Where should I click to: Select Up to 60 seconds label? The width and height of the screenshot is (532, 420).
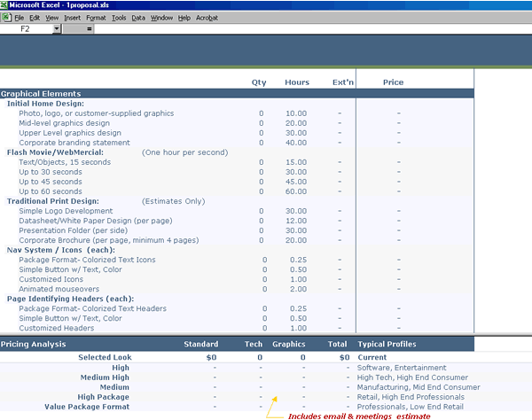coord(51,191)
